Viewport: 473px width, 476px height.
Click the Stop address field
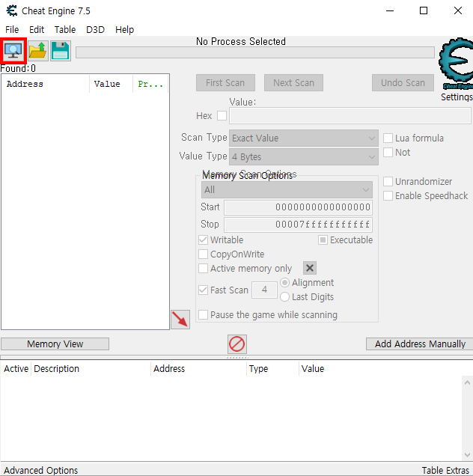[298, 225]
